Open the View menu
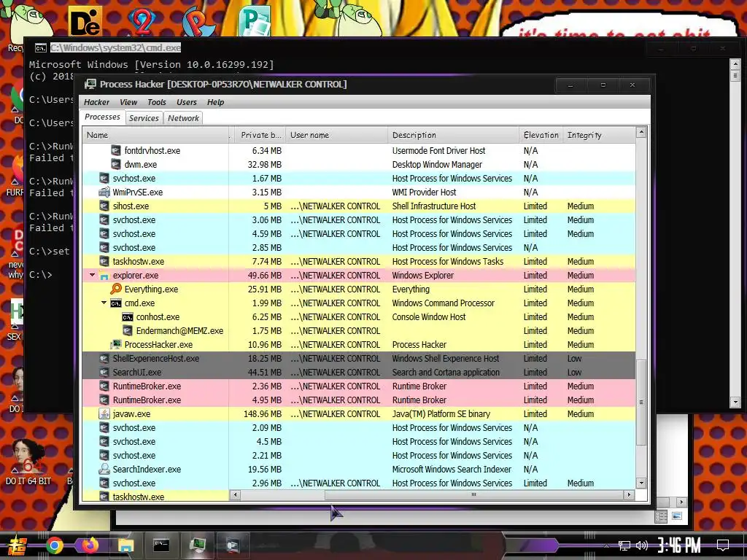This screenshot has height=560, width=747. tap(128, 102)
